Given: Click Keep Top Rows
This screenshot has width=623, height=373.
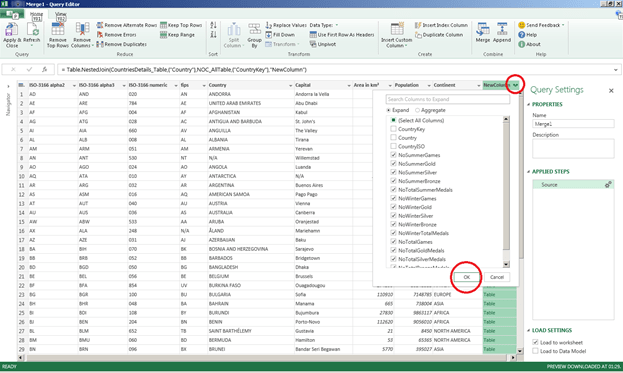Looking at the screenshot, I should (x=181, y=25).
